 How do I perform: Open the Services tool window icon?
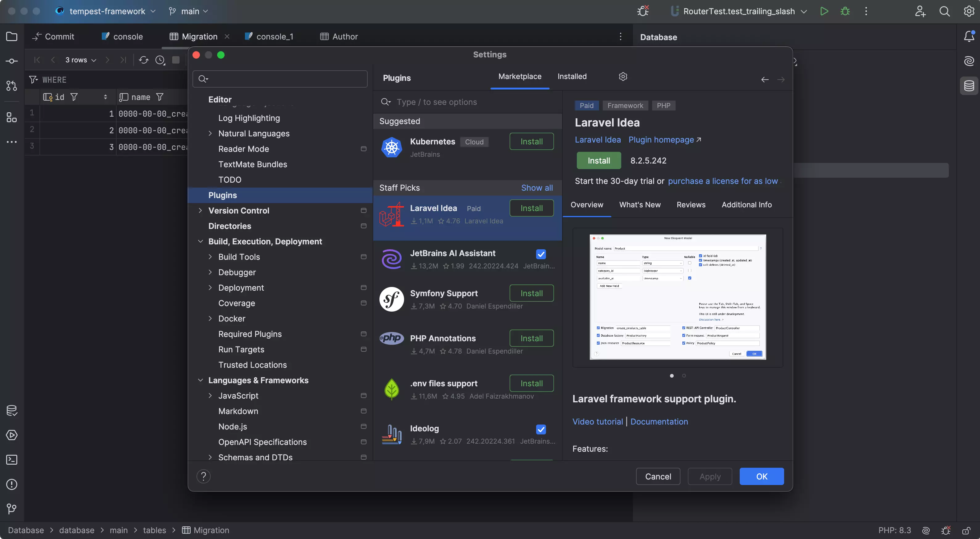tap(12, 435)
